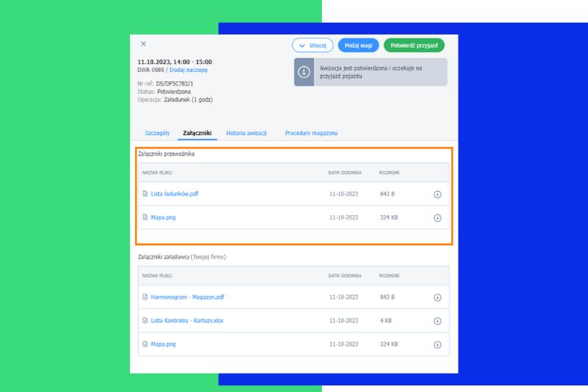Click the Dodaj naczepę link

coord(189,70)
